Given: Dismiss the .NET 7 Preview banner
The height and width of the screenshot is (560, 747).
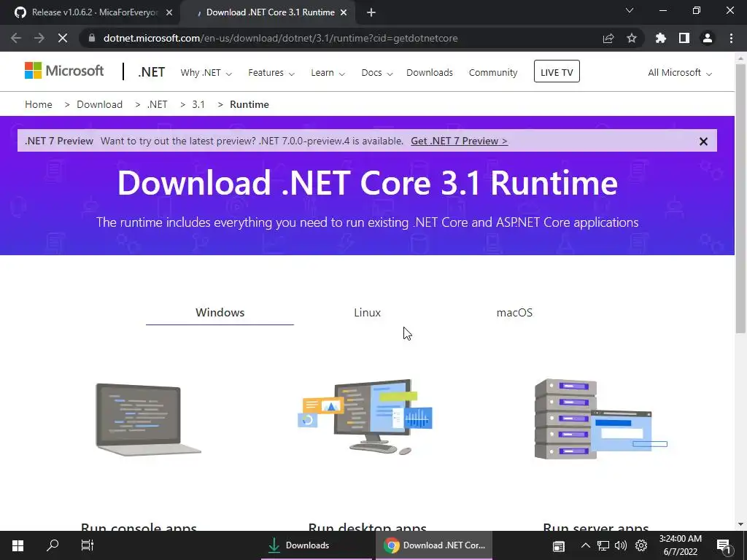Looking at the screenshot, I should pos(703,141).
